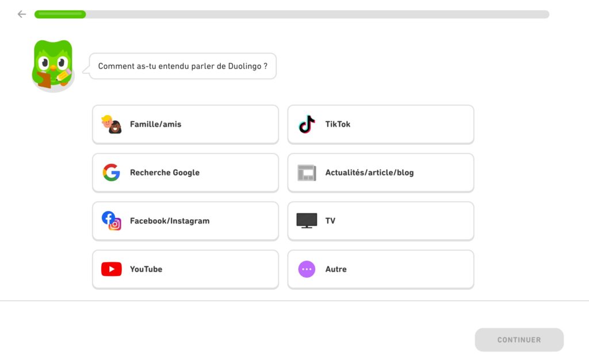Choose the TikTok answer label
Viewport: 589px width, 364px height.
[x=338, y=124]
